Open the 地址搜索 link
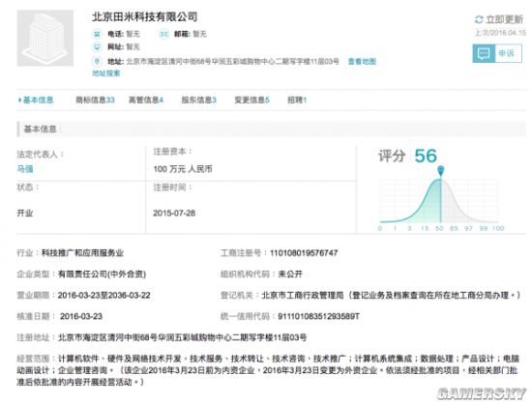Screen dimensions: 532x405 point(105,73)
